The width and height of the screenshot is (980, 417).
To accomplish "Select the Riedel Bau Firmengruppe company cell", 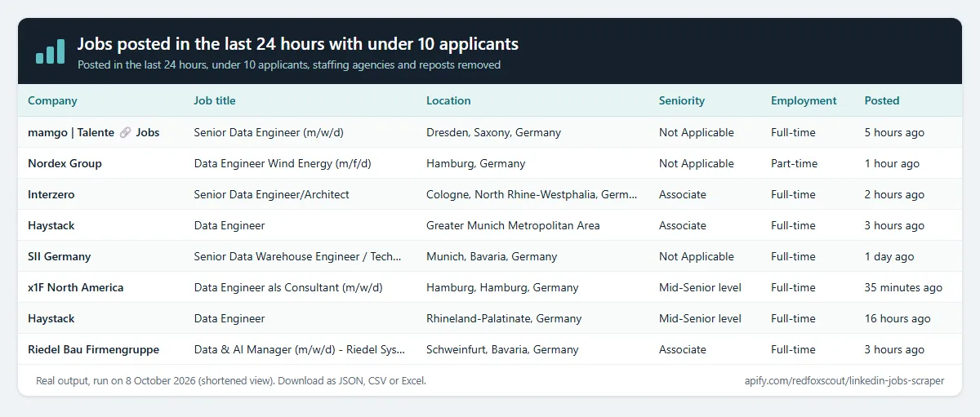I will pyautogui.click(x=93, y=349).
